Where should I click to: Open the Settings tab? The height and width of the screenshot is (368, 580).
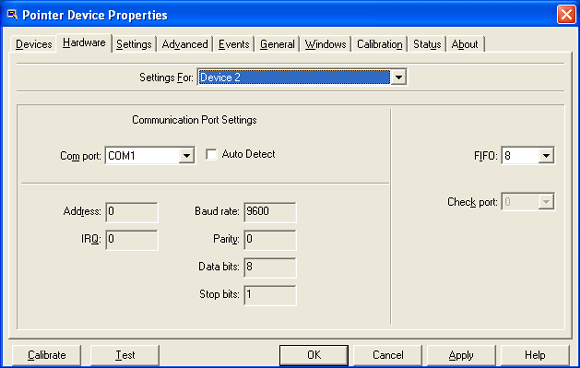pyautogui.click(x=134, y=44)
